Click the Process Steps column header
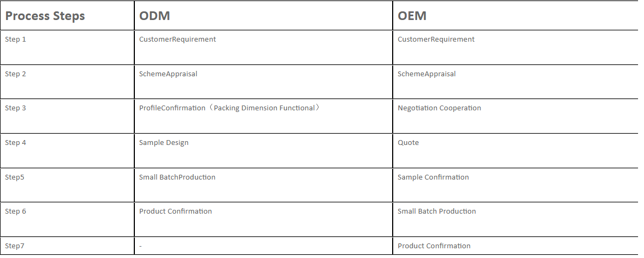This screenshot has width=644, height=258. point(45,16)
